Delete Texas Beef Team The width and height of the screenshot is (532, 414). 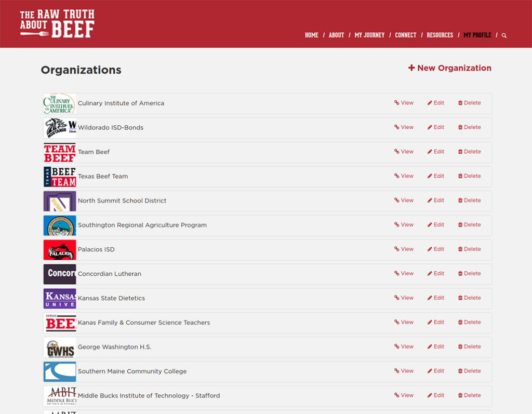[x=469, y=176]
